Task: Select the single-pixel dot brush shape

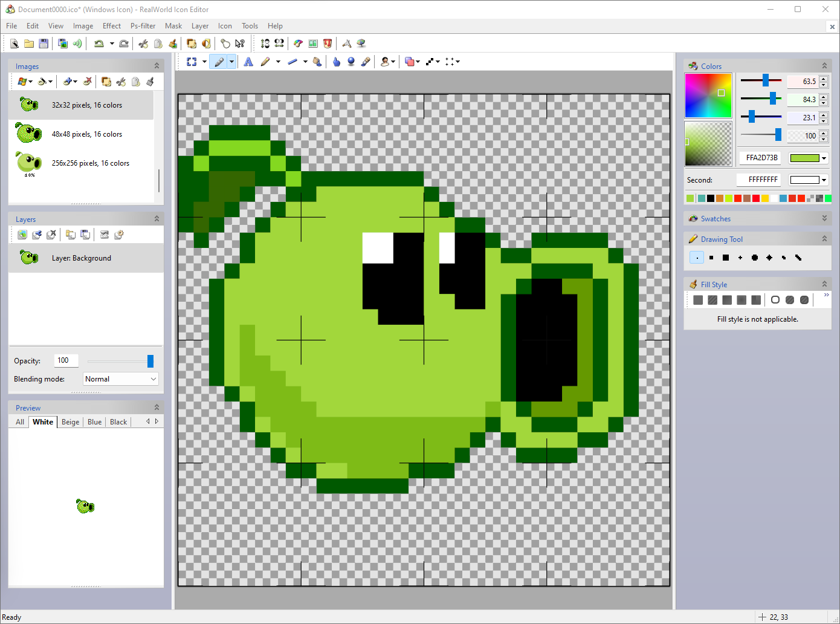Action: point(697,258)
